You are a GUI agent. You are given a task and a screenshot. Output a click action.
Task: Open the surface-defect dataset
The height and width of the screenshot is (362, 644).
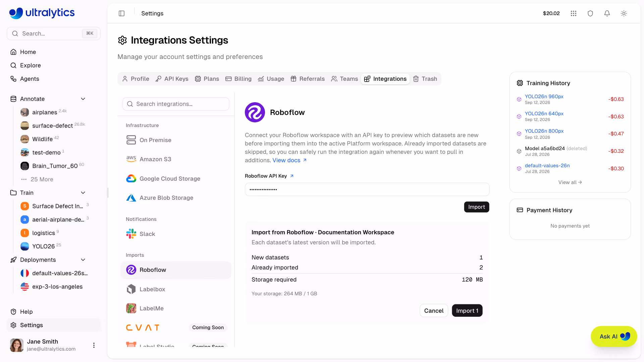click(53, 126)
